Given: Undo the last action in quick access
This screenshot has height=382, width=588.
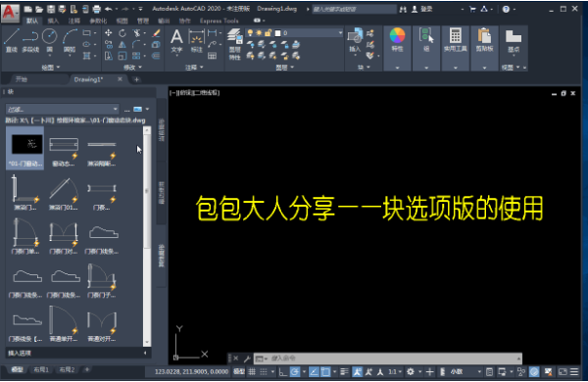Looking at the screenshot, I should pos(109,9).
